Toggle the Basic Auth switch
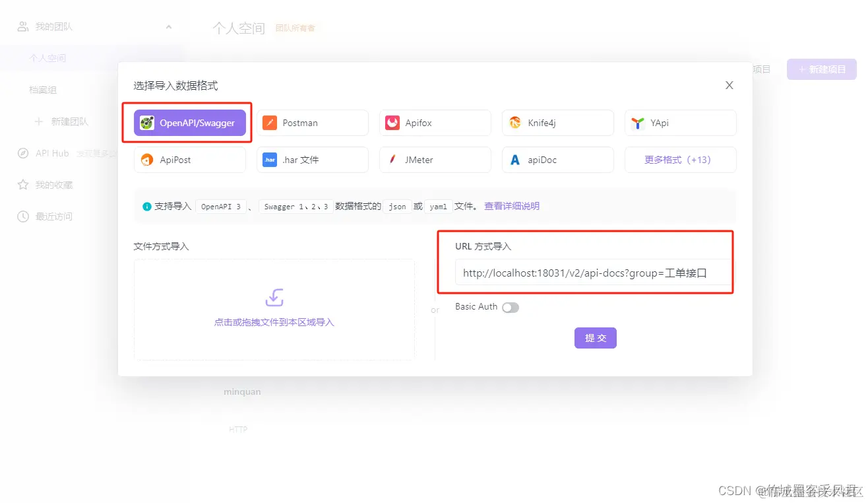868x503 pixels. click(511, 307)
